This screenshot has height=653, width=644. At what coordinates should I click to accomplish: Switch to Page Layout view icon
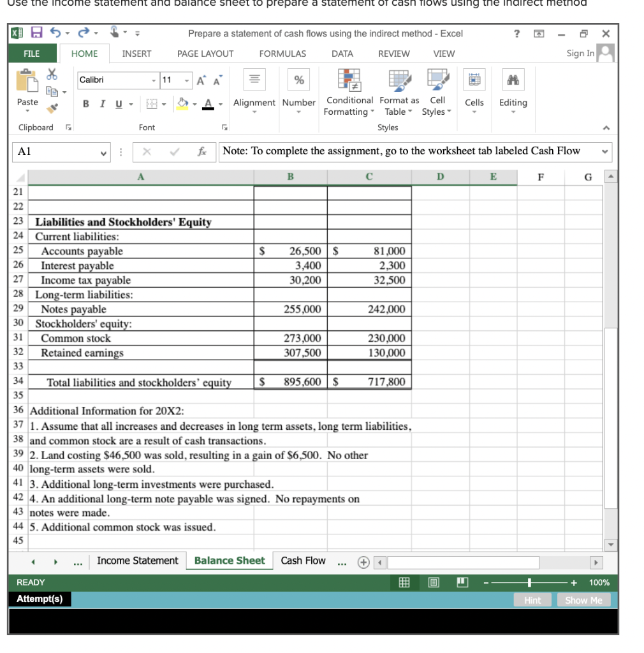[434, 582]
